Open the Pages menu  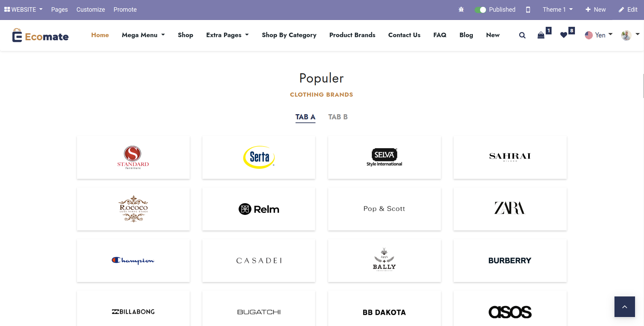click(x=59, y=10)
